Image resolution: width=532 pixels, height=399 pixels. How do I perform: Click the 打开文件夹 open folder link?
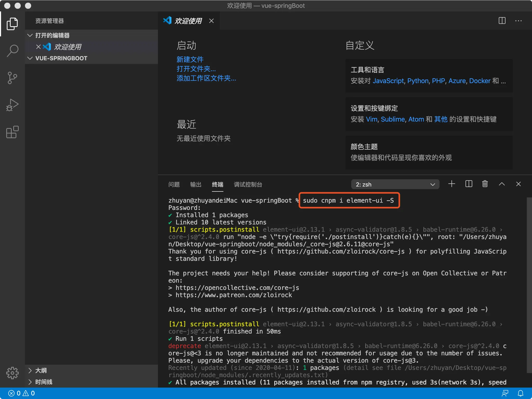[196, 69]
